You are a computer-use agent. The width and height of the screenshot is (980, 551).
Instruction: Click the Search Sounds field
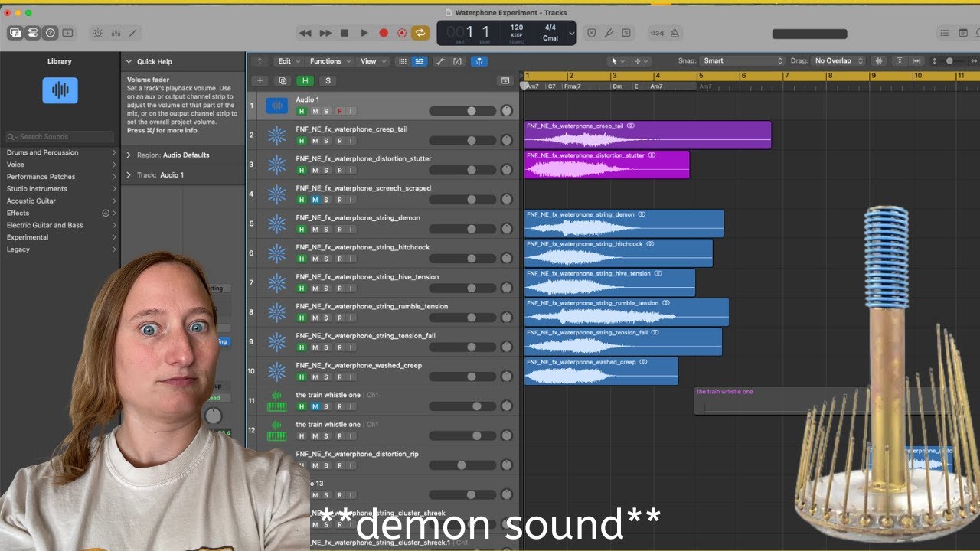(60, 136)
